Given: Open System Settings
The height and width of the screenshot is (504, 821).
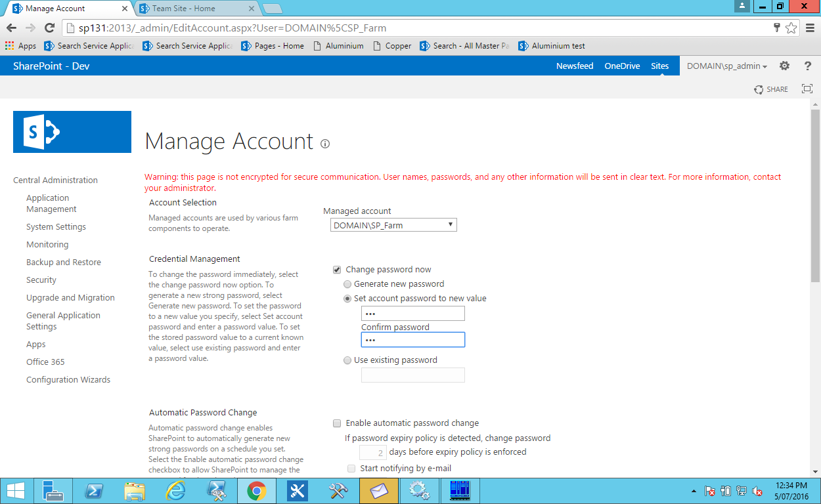Looking at the screenshot, I should pyautogui.click(x=56, y=227).
